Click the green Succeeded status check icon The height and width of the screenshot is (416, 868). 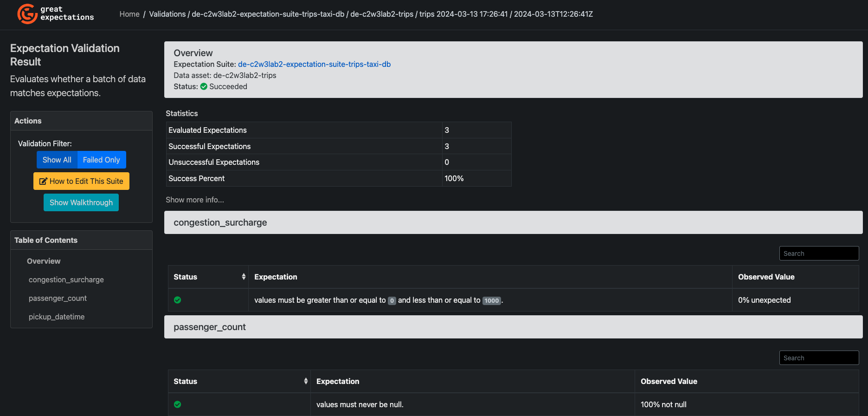pos(204,86)
